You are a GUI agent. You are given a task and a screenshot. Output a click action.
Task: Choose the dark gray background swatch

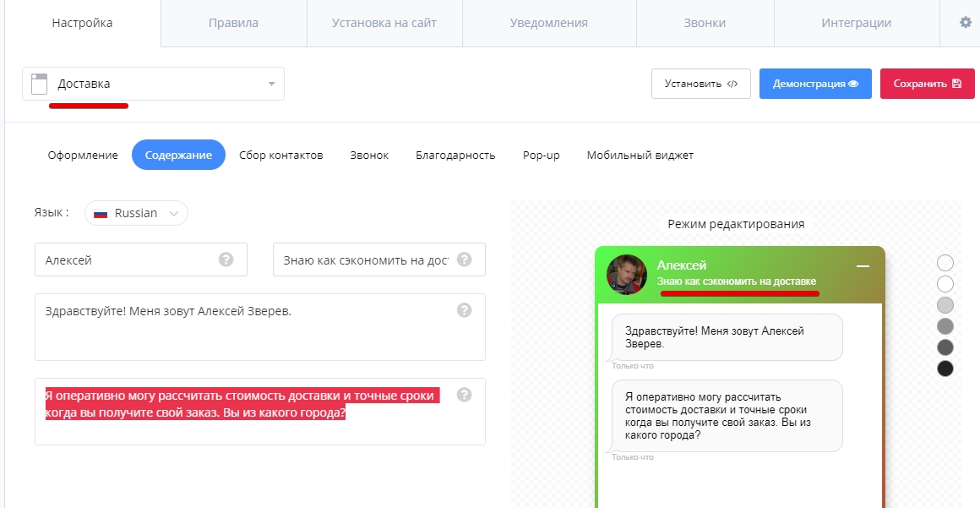(x=945, y=347)
